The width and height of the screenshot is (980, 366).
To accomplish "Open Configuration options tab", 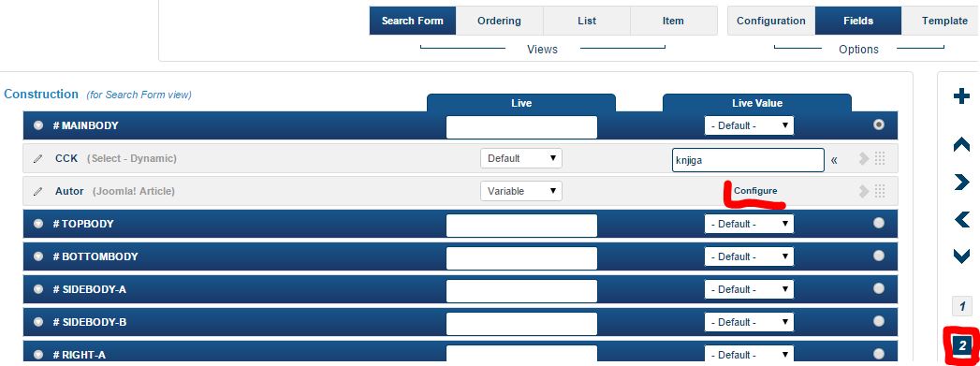I will (770, 21).
